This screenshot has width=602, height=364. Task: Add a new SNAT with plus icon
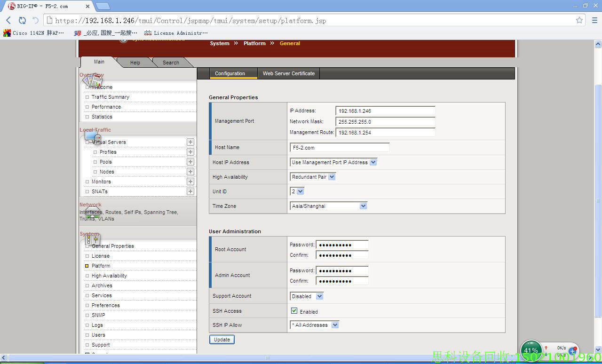click(x=190, y=191)
